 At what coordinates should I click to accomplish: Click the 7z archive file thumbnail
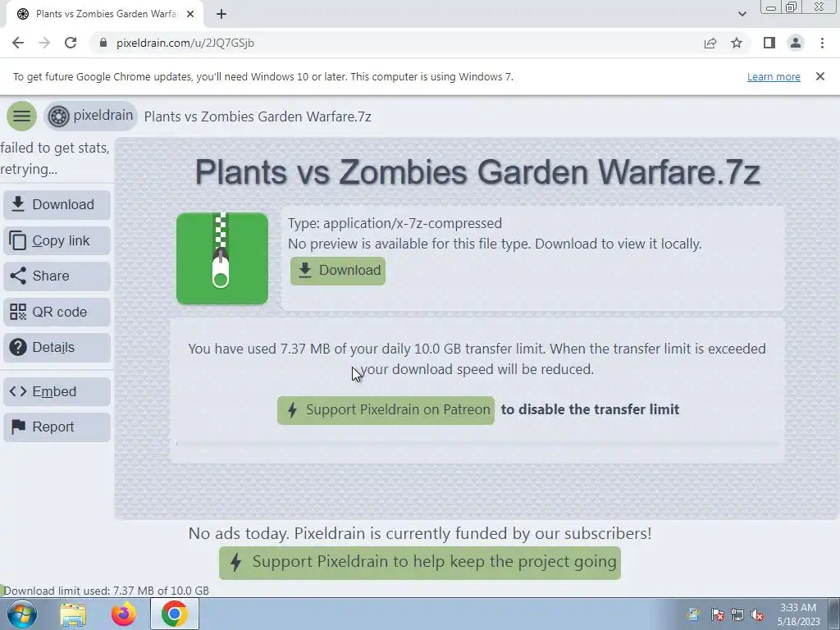(222, 258)
